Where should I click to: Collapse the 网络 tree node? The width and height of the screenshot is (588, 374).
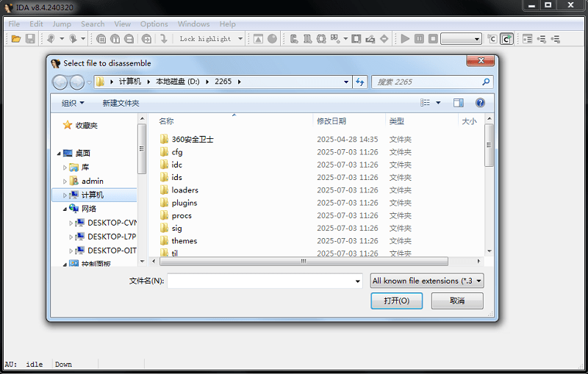[x=65, y=209]
